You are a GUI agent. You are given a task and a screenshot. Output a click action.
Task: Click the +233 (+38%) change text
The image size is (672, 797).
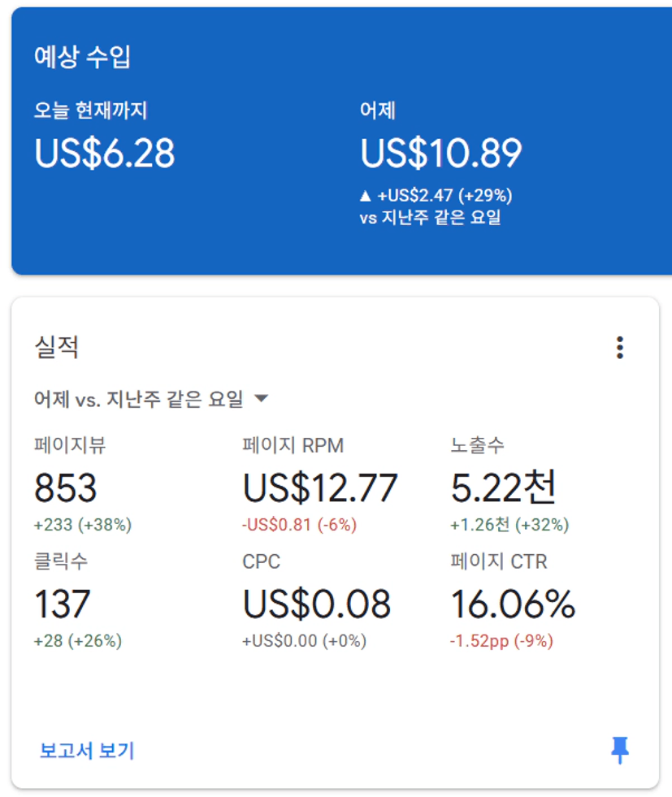[x=83, y=525]
